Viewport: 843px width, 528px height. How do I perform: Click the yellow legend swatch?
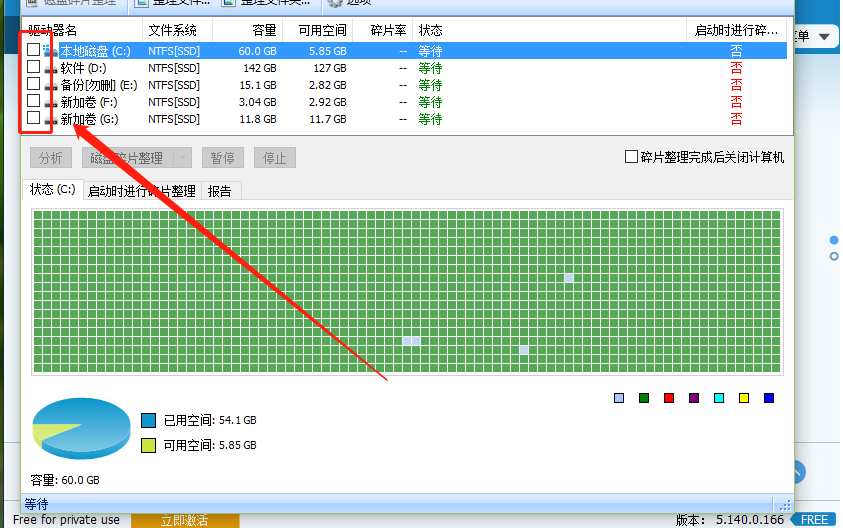[744, 398]
